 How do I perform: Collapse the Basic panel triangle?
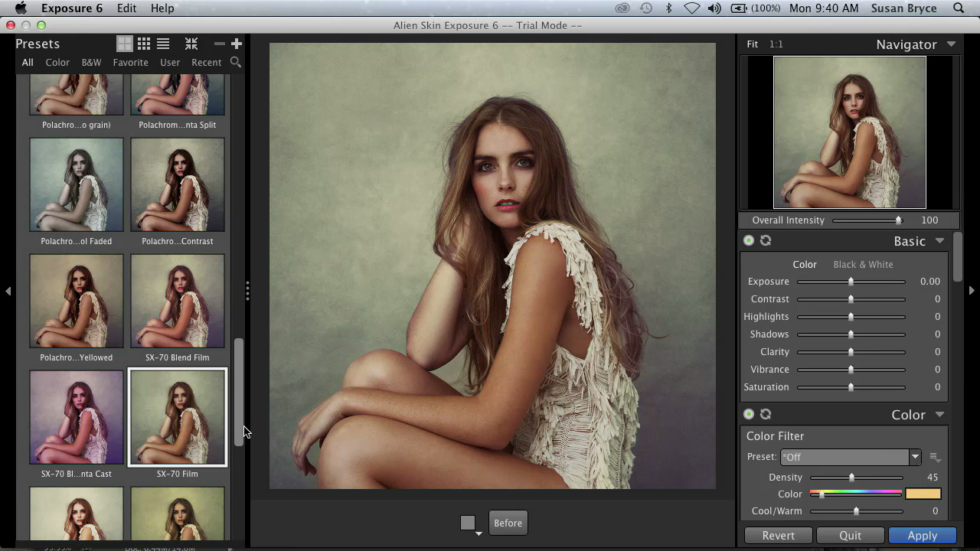coord(939,241)
